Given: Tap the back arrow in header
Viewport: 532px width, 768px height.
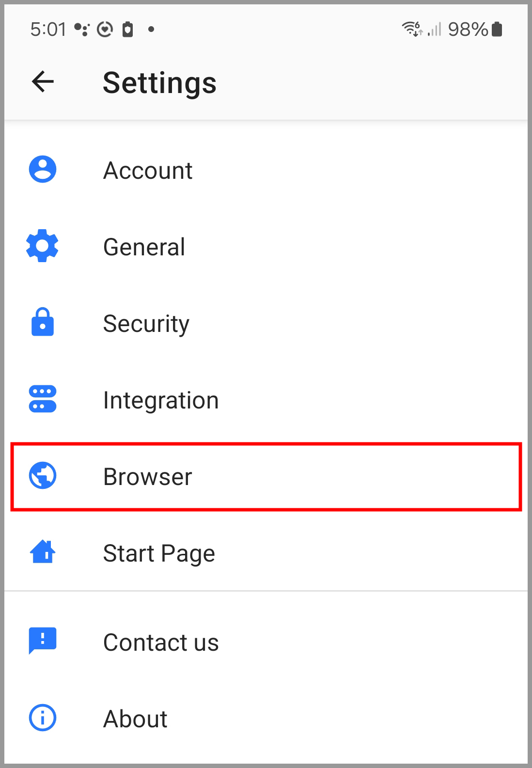Looking at the screenshot, I should [x=43, y=81].
